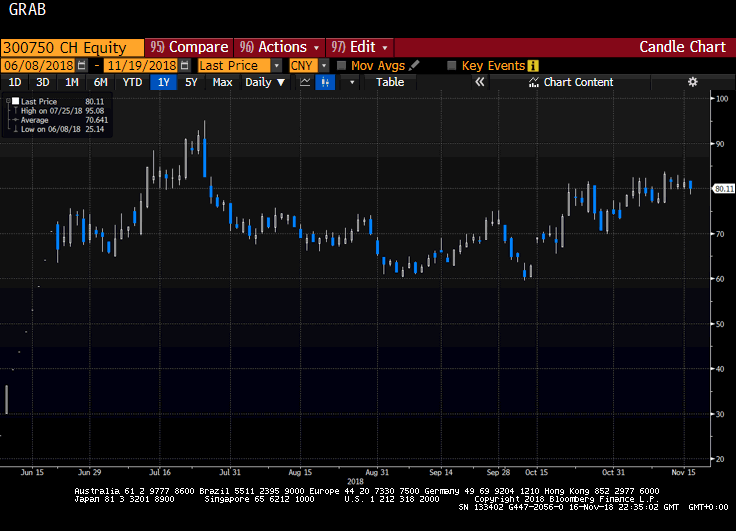Open the CNY currency dropdown

(323, 66)
